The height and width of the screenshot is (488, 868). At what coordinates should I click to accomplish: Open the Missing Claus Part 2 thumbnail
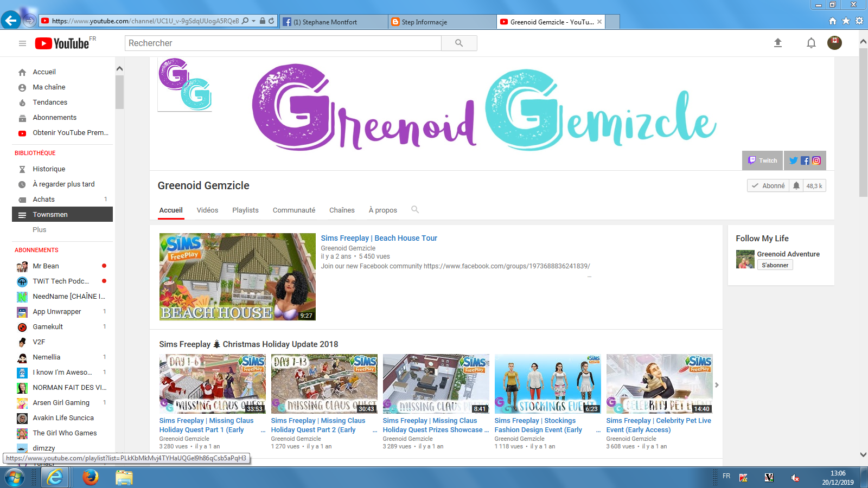(x=324, y=384)
